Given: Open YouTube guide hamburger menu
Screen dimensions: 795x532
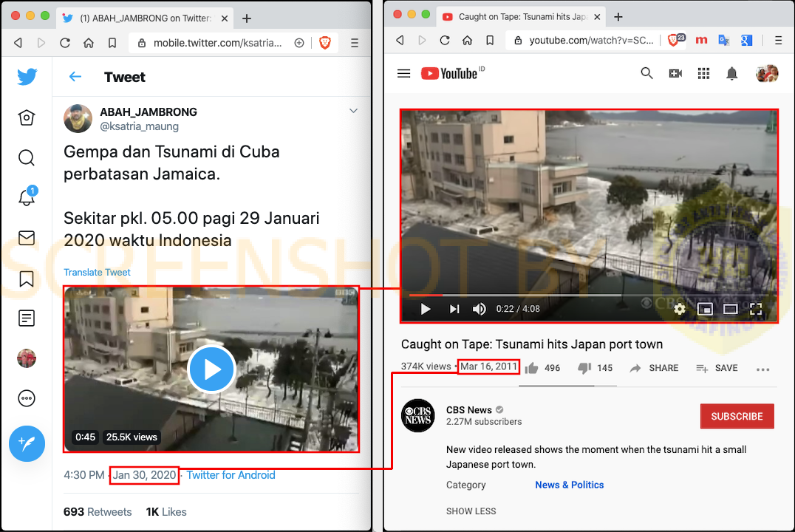Looking at the screenshot, I should [403, 74].
